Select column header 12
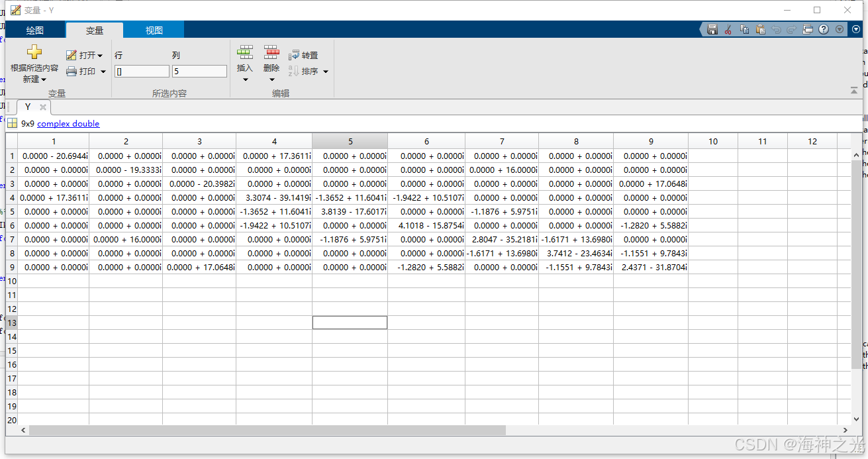The image size is (868, 459). [812, 141]
